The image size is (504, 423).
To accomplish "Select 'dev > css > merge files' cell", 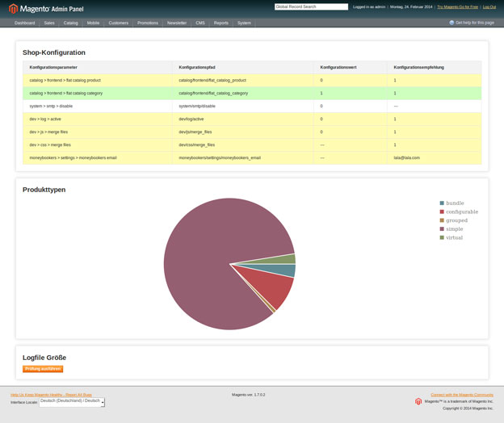I will click(x=98, y=144).
